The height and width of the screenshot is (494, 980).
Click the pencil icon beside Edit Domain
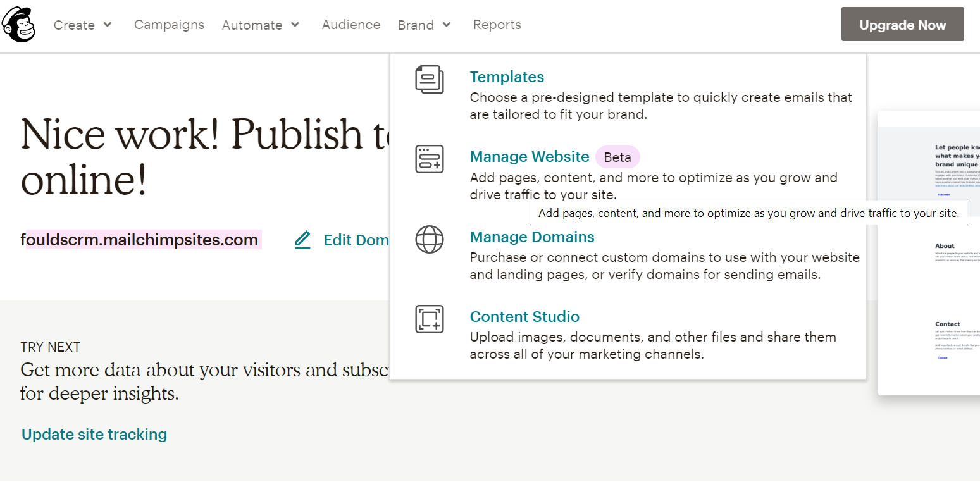pyautogui.click(x=303, y=240)
